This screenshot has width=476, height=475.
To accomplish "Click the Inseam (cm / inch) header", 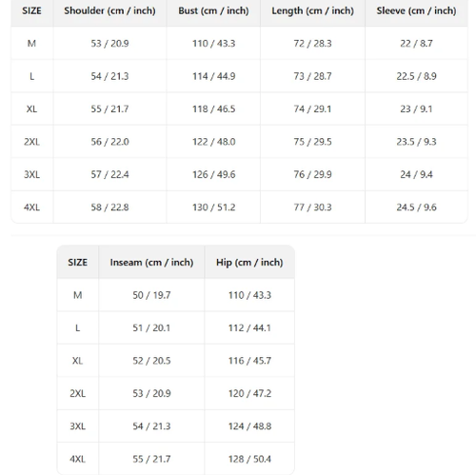I will pos(151,263).
